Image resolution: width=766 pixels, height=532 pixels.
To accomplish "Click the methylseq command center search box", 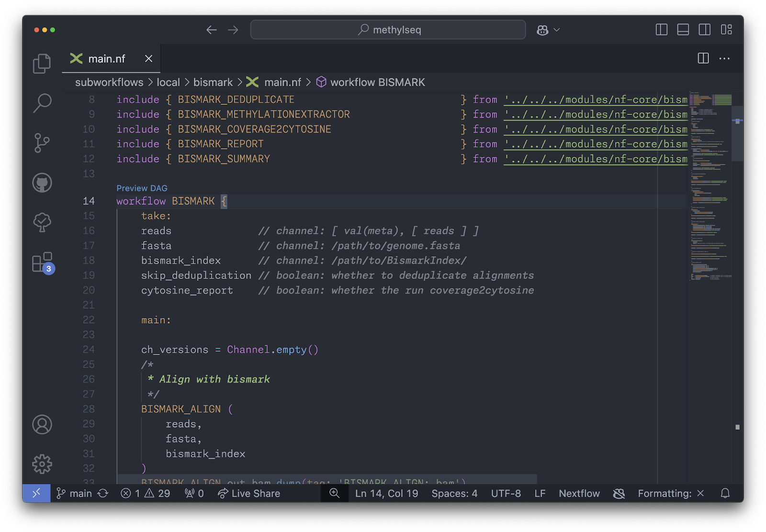I will (388, 30).
